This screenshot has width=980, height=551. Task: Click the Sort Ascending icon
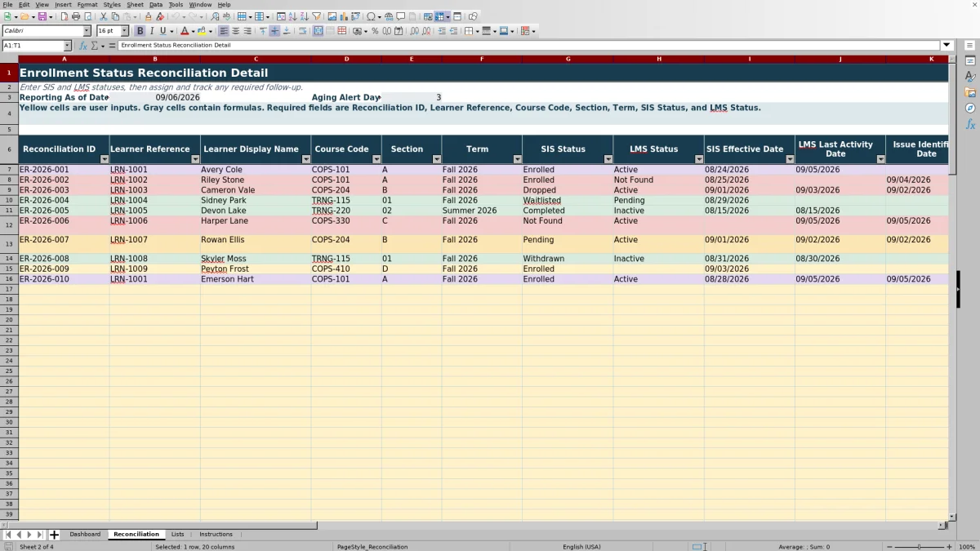tap(292, 16)
